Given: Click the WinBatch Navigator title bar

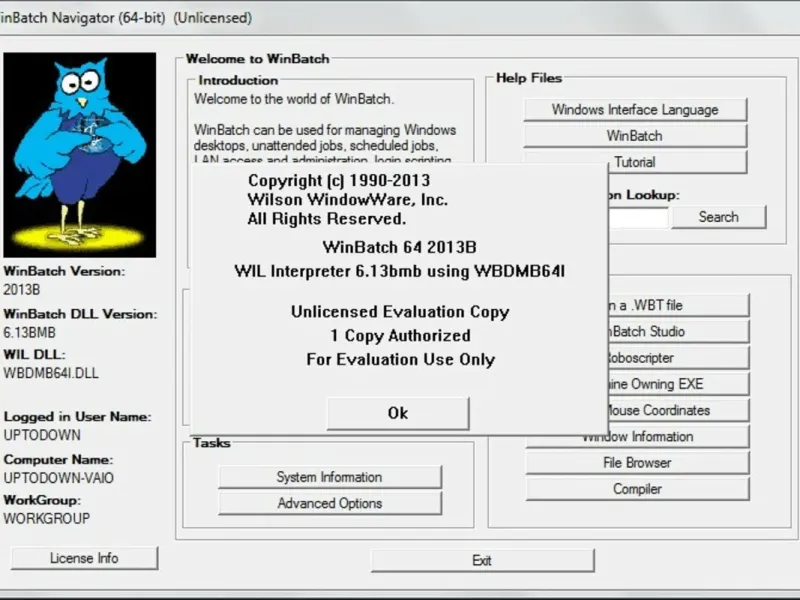Looking at the screenshot, I should coord(400,18).
